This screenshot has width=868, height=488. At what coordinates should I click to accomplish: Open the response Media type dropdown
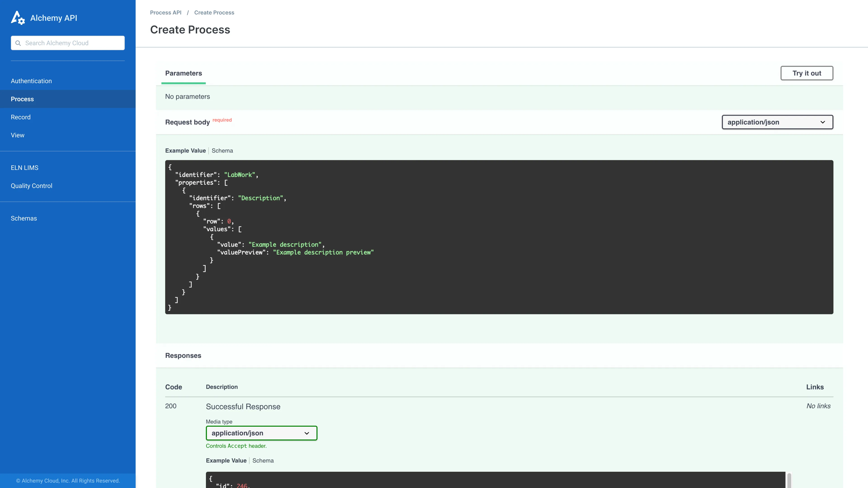click(x=262, y=433)
